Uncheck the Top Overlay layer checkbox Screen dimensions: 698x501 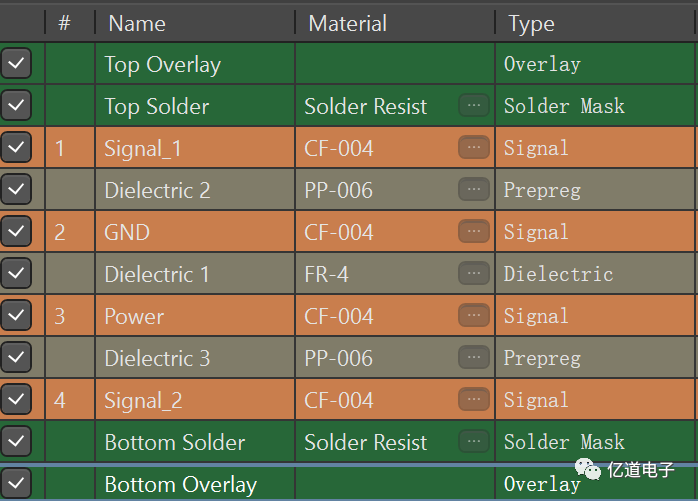coord(16,63)
